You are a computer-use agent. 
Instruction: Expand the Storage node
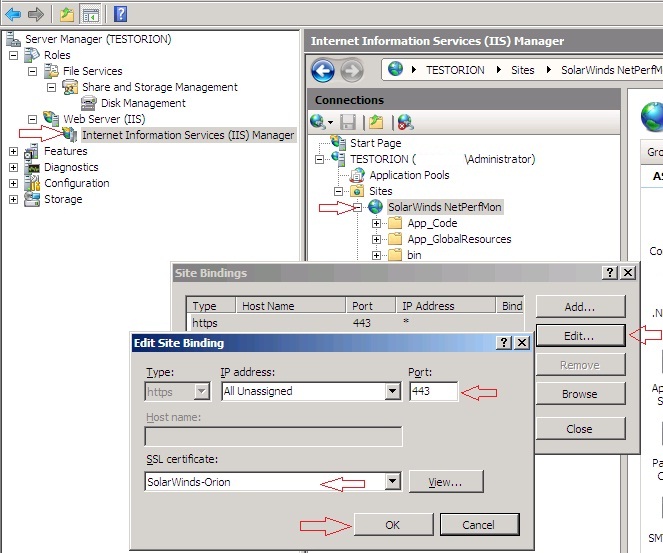click(x=14, y=200)
